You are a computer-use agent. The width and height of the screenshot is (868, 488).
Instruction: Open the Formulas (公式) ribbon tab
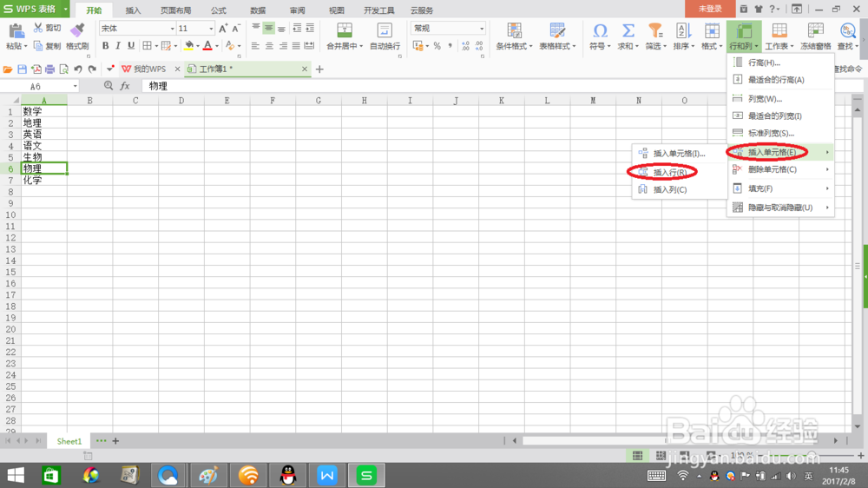point(218,10)
